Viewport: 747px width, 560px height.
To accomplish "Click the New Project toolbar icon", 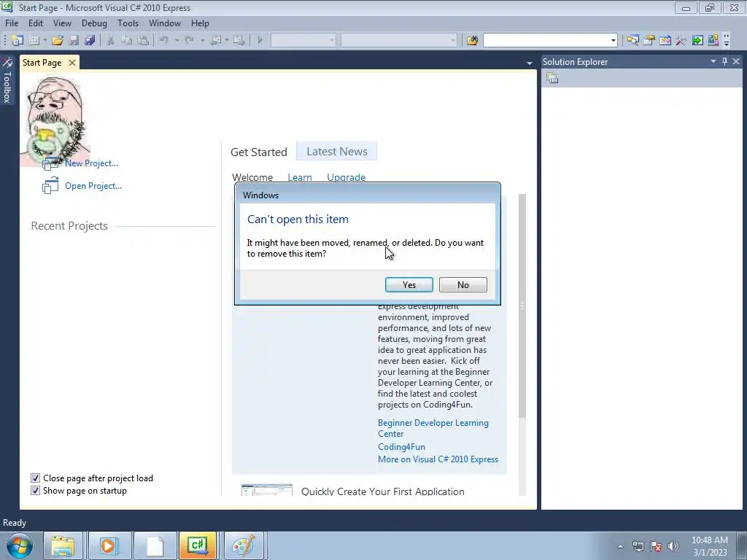I will (18, 41).
